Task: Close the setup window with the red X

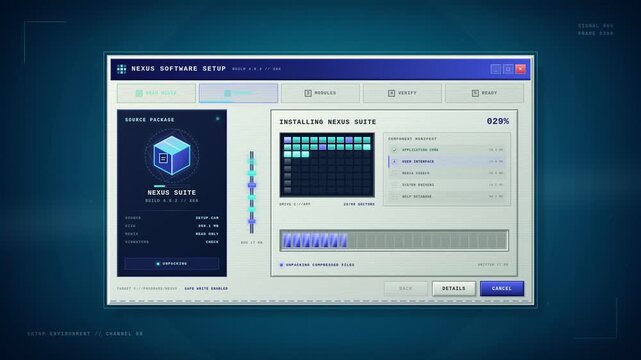Action: pos(520,69)
